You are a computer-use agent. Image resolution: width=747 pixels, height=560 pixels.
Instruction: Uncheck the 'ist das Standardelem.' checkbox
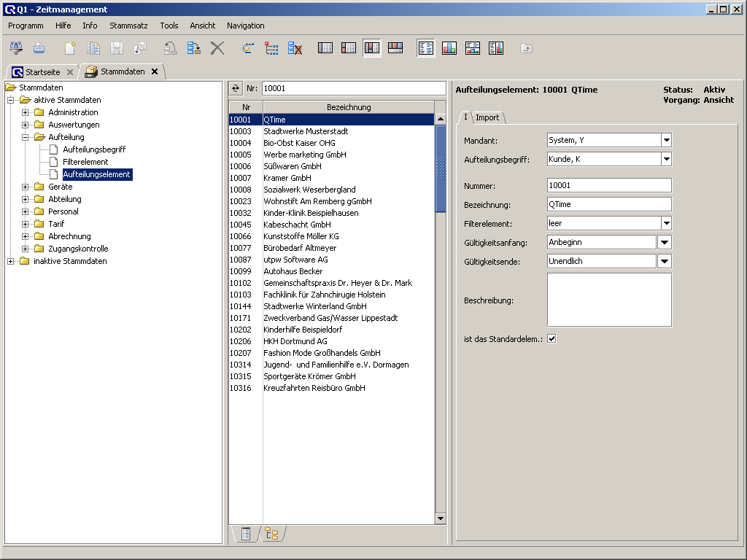click(x=551, y=339)
